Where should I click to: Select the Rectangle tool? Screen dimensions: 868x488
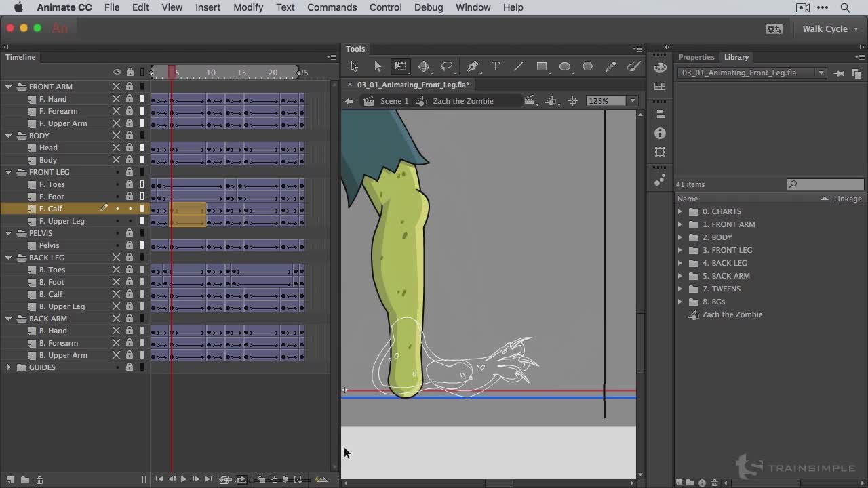point(542,66)
